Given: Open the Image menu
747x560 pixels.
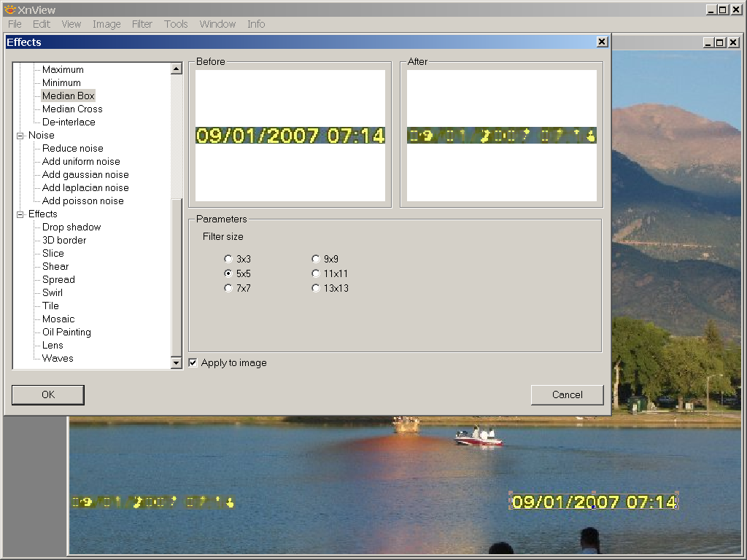Looking at the screenshot, I should coord(107,24).
